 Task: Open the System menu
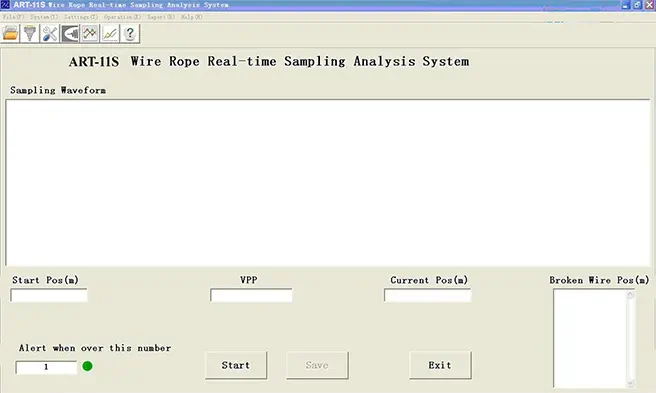[44, 17]
